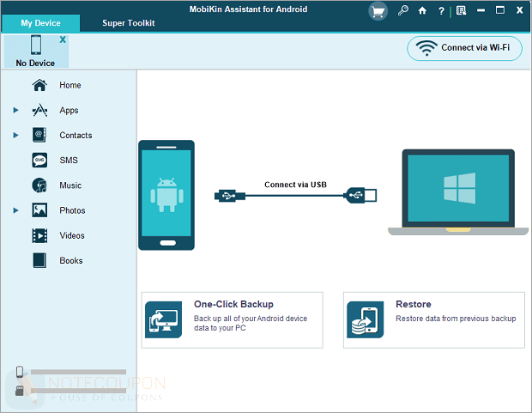
Task: Open One-Click Backup title link
Action: pyautogui.click(x=233, y=304)
